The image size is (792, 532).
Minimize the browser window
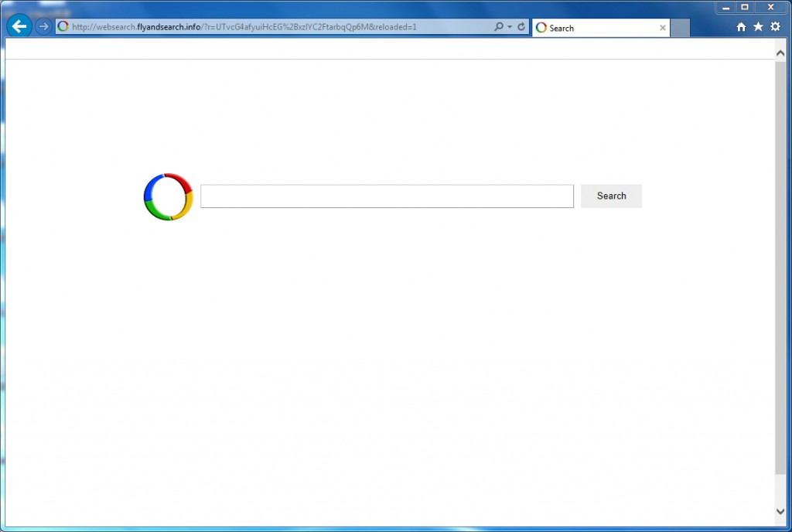point(725,8)
